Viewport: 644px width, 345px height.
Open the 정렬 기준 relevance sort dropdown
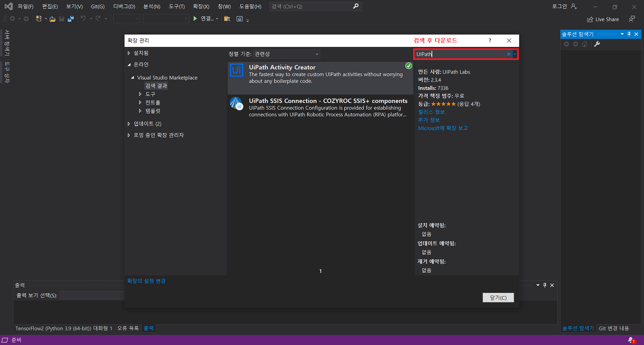pyautogui.click(x=317, y=54)
